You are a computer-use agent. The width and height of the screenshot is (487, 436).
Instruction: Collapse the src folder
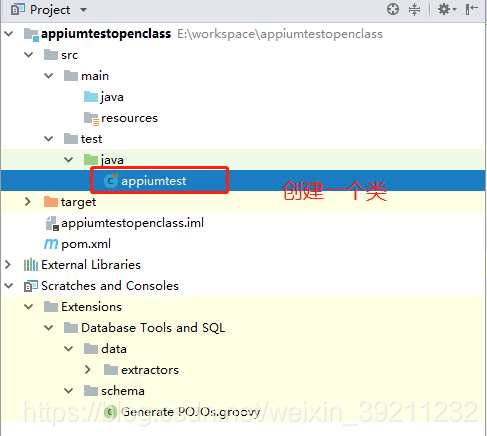[x=29, y=55]
